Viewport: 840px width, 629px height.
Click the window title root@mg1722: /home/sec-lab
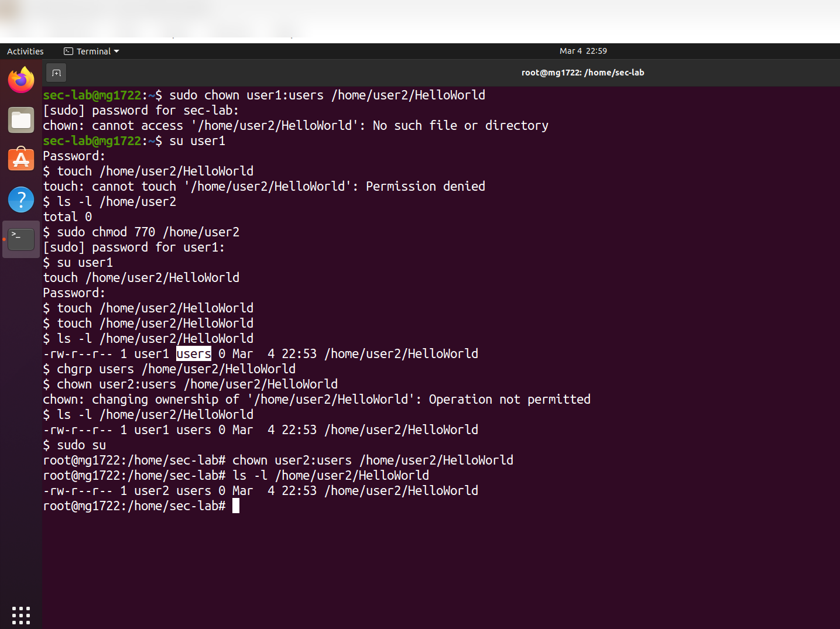coord(582,73)
